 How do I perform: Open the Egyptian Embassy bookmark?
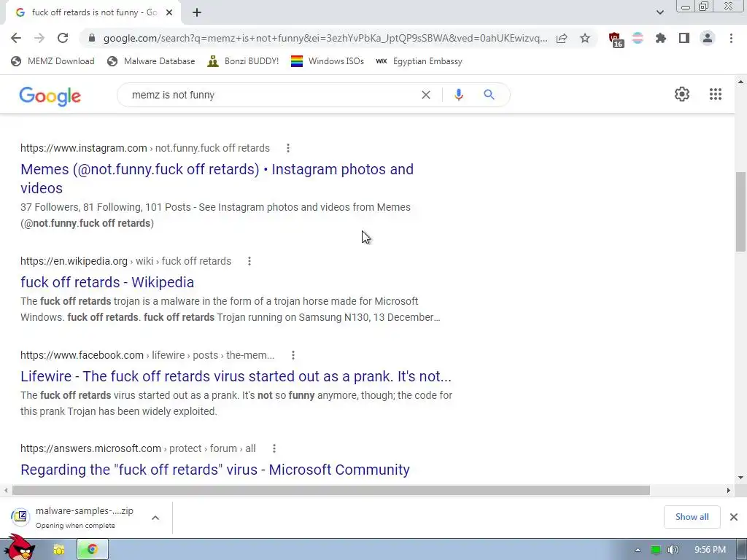pos(419,61)
